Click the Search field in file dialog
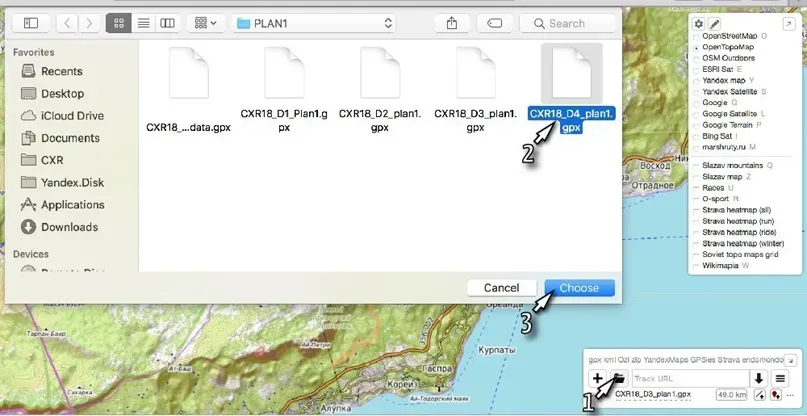This screenshot has width=807, height=416. coord(568,23)
